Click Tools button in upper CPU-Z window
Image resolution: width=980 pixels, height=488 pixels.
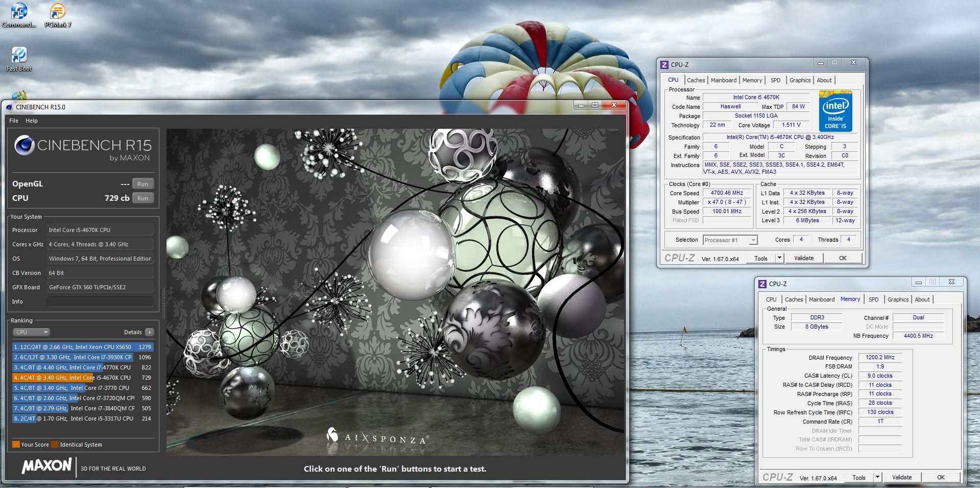(x=761, y=258)
